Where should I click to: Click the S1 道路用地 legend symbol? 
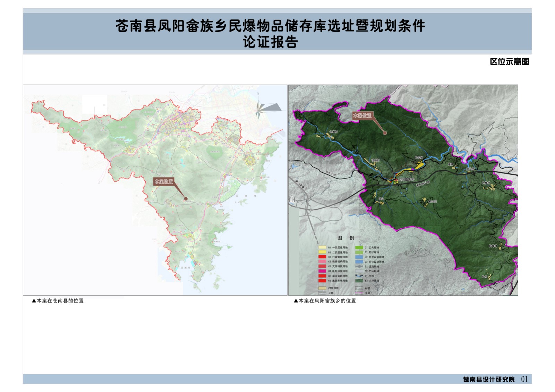coord(359,267)
